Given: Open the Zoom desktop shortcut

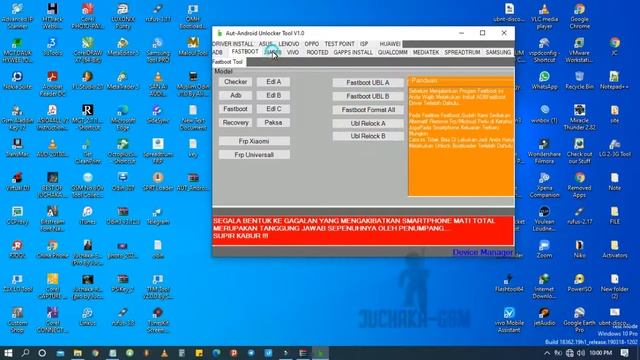Looking at the screenshot, I should coord(544,249).
